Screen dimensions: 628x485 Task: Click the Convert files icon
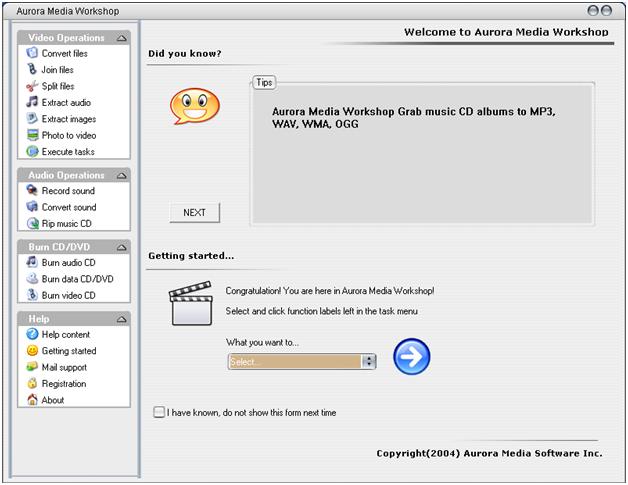32,53
